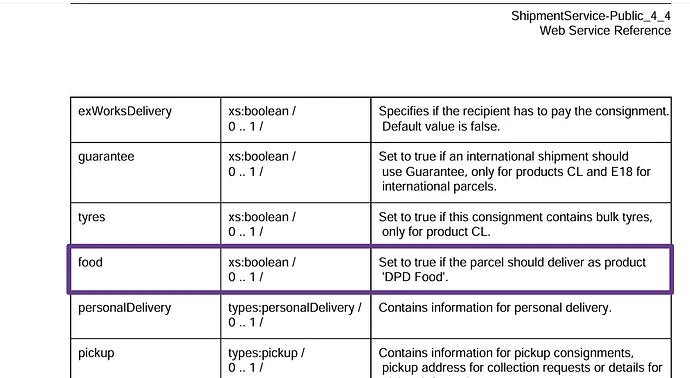Select the guarantee field name
The image size is (690, 378).
[106, 157]
